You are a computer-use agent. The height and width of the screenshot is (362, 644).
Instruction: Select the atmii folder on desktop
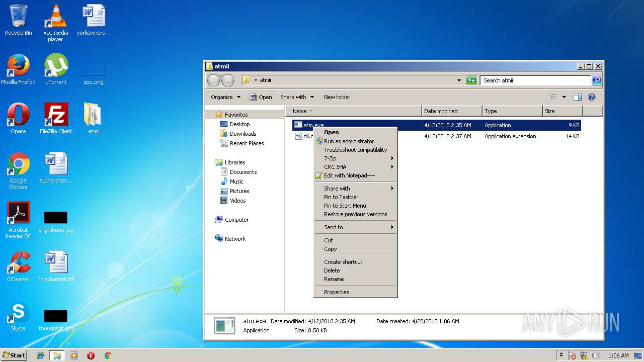[x=94, y=119]
